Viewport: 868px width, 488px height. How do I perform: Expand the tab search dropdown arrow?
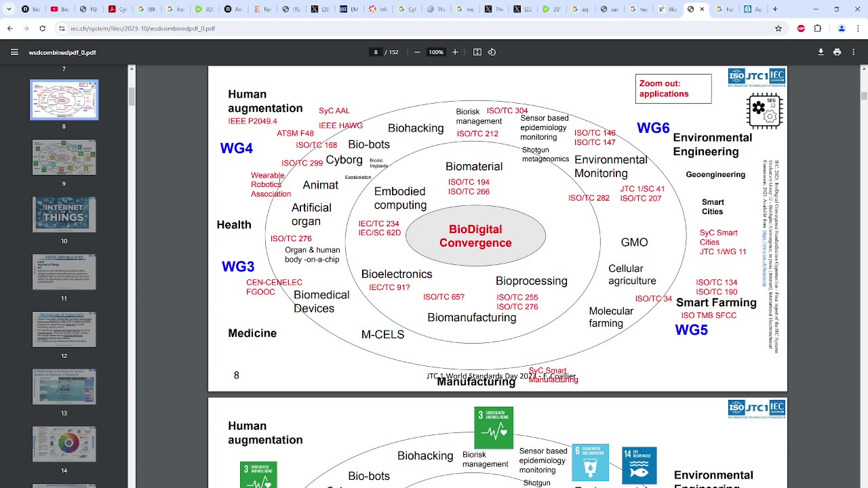point(9,9)
